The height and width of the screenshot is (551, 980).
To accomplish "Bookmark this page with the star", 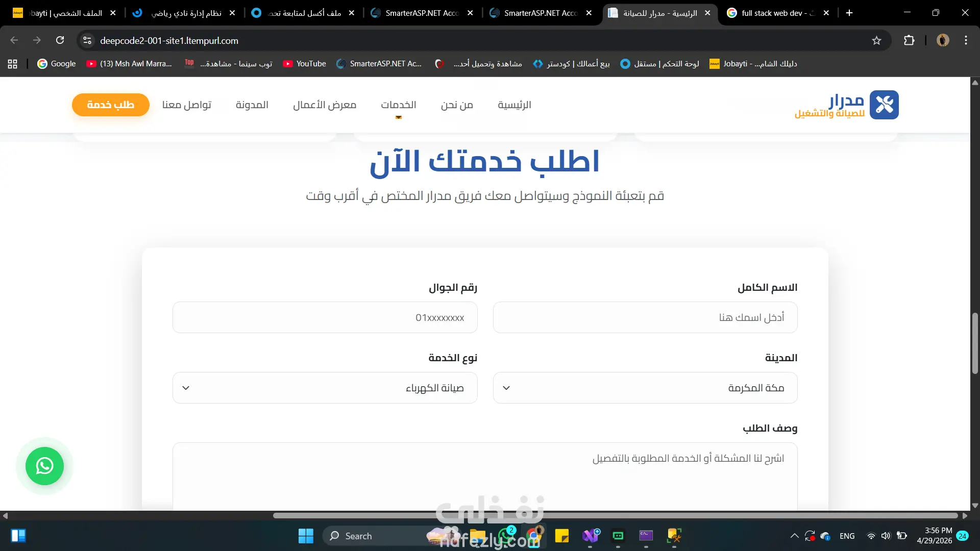I will [x=876, y=40].
